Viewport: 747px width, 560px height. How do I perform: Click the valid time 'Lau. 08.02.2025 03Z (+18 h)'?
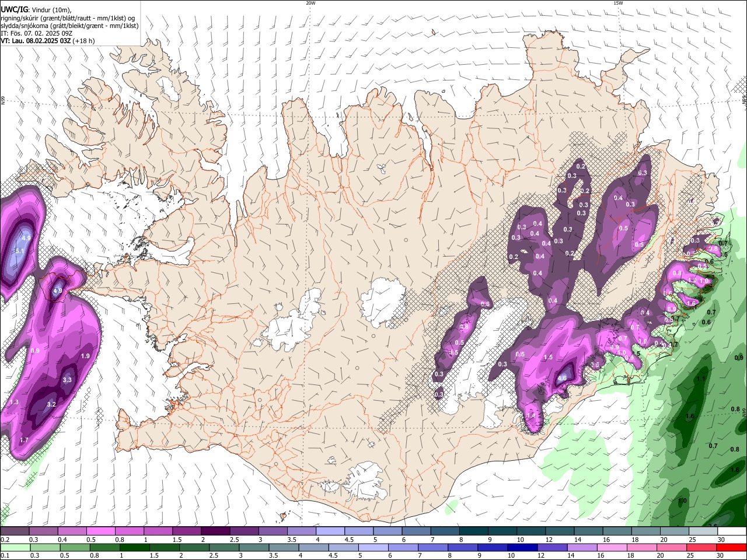pyautogui.click(x=54, y=41)
